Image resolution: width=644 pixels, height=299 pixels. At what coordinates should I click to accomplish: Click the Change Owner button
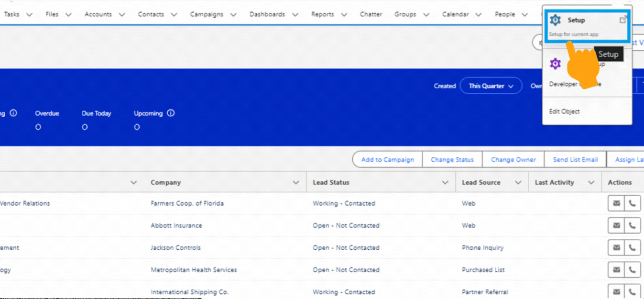point(513,159)
